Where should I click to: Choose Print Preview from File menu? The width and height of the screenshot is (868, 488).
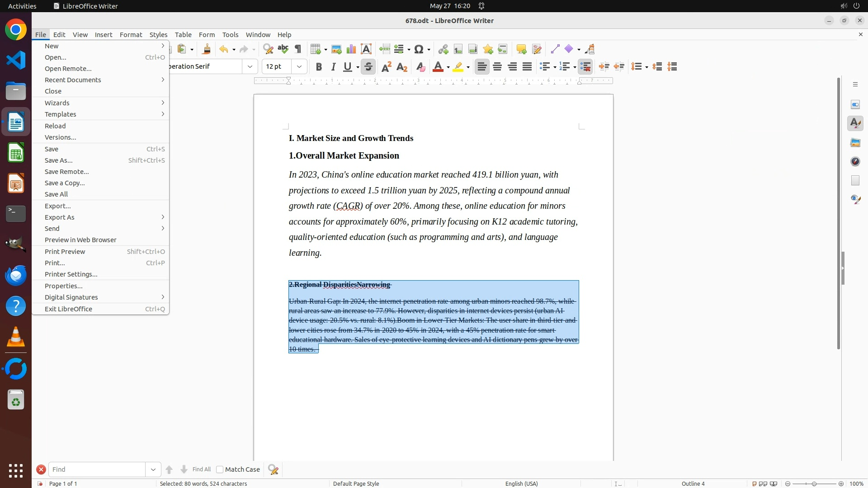pyautogui.click(x=65, y=252)
